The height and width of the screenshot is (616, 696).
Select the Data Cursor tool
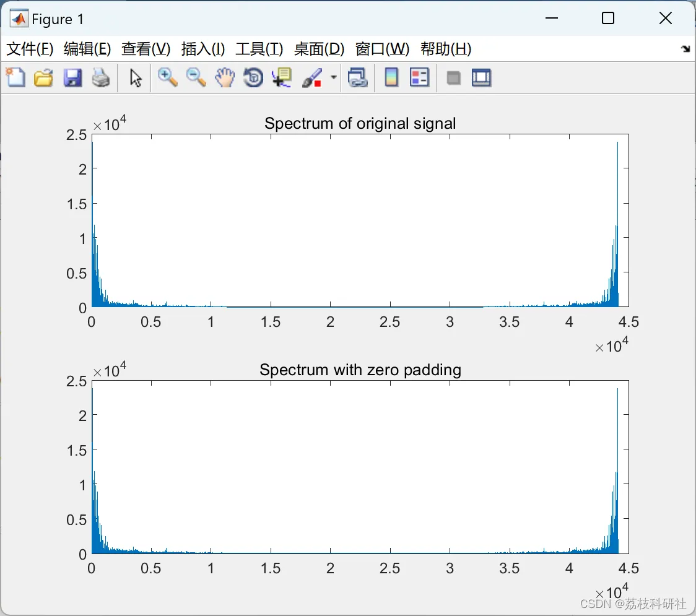[282, 77]
